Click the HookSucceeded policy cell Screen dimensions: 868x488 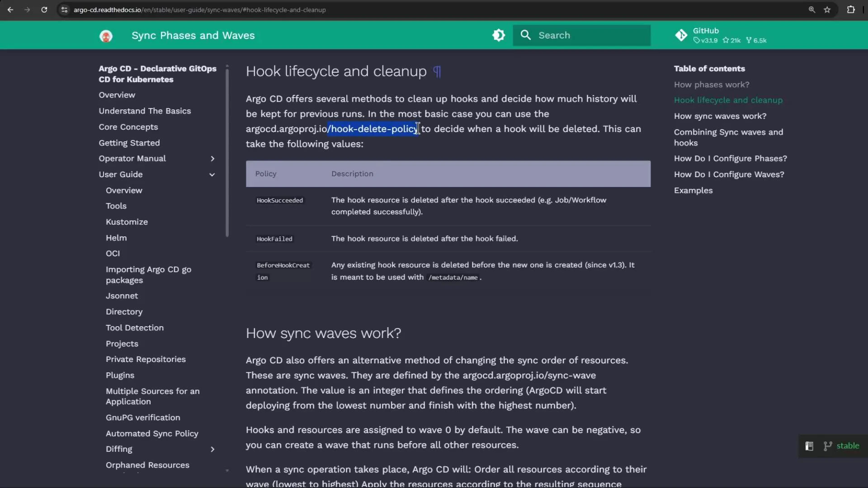pyautogui.click(x=280, y=201)
